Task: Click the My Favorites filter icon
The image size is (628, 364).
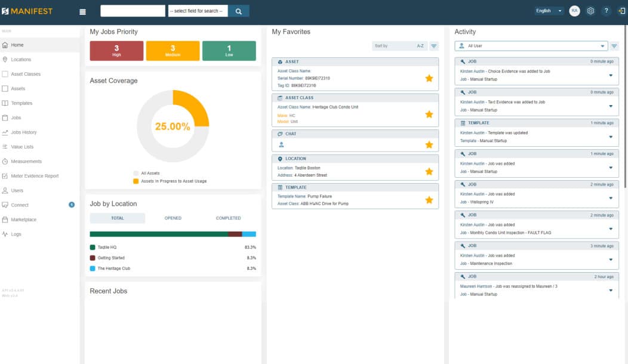Action: coord(434,46)
